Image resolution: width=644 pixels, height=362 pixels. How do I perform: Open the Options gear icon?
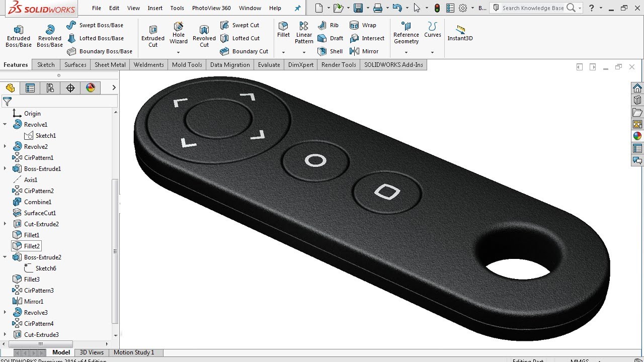[x=463, y=8]
